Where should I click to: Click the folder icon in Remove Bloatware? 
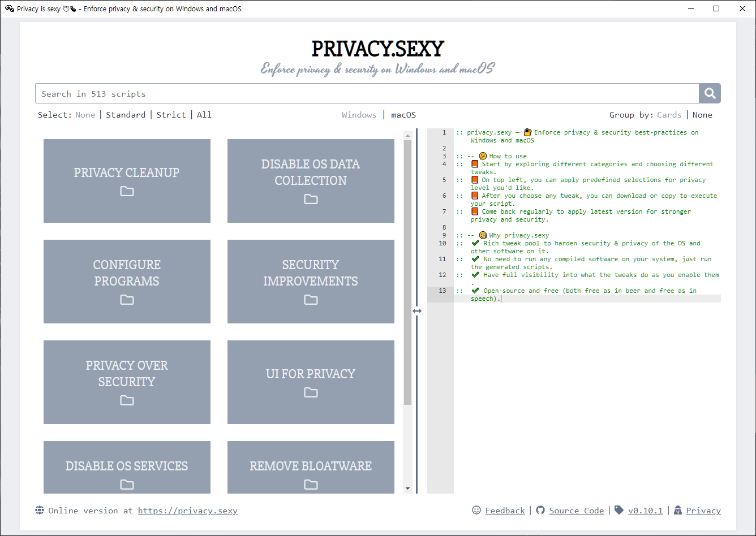(x=311, y=485)
